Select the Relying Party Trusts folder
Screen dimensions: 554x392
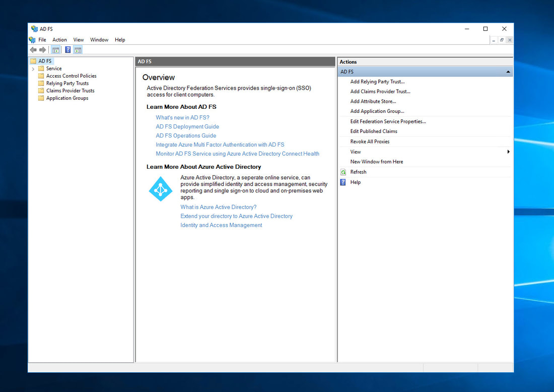(x=67, y=83)
